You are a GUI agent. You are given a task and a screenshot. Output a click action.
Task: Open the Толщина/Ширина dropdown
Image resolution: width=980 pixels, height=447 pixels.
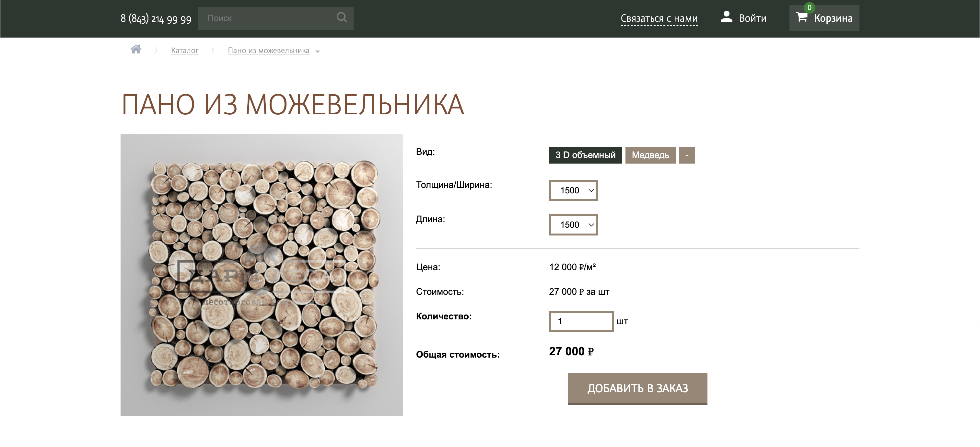573,190
